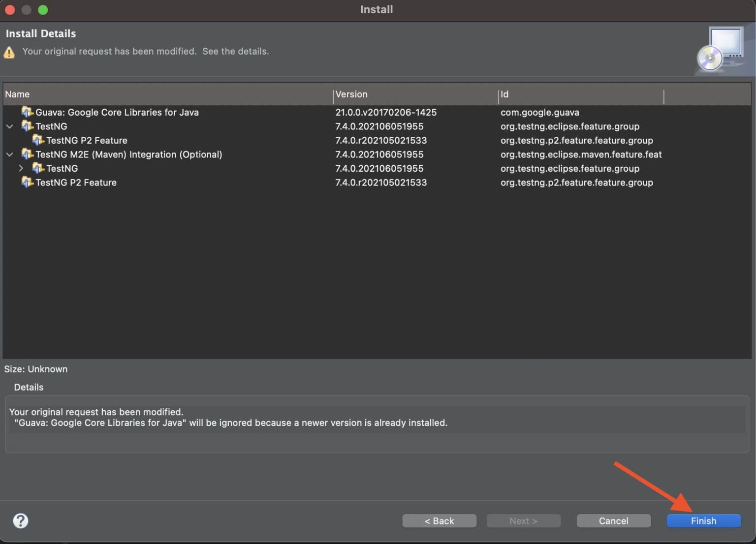Viewport: 756px width, 544px height.
Task: Click the warning triangle icon
Action: pyautogui.click(x=9, y=52)
